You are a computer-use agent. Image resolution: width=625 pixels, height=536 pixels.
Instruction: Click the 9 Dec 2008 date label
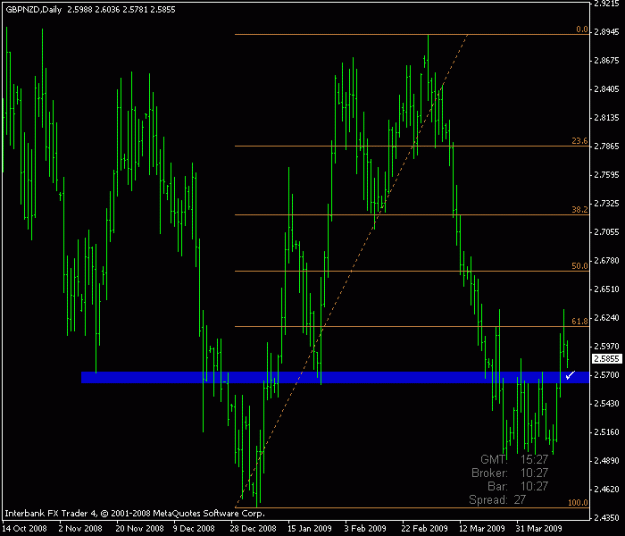point(194,529)
